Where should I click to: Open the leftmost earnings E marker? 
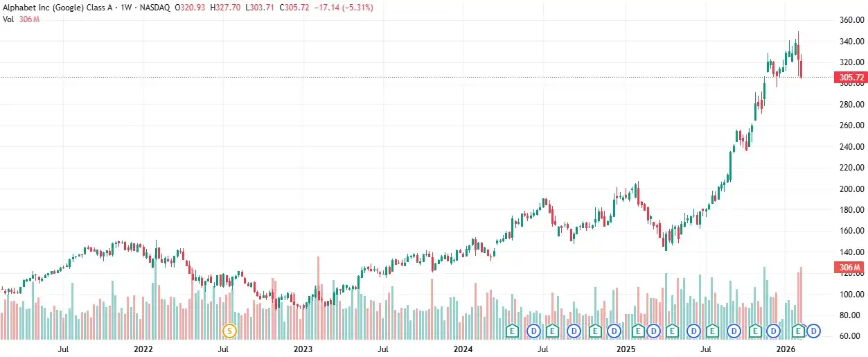click(x=513, y=331)
